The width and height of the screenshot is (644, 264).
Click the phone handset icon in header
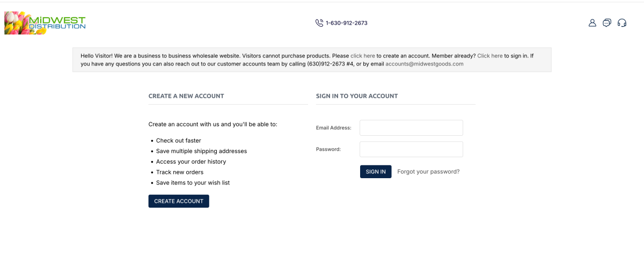[x=319, y=23]
